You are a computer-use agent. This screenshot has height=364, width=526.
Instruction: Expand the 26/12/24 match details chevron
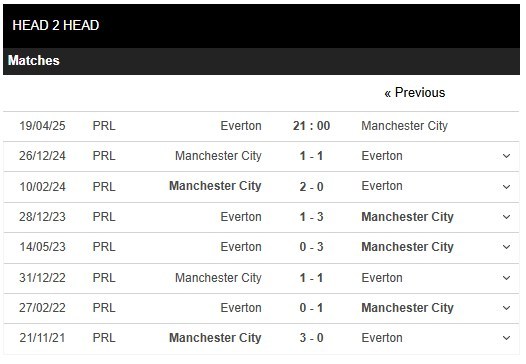506,156
